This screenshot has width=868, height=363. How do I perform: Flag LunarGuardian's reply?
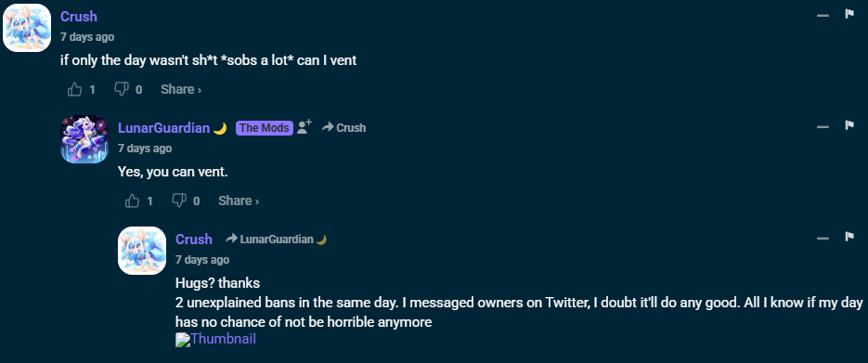tap(849, 125)
